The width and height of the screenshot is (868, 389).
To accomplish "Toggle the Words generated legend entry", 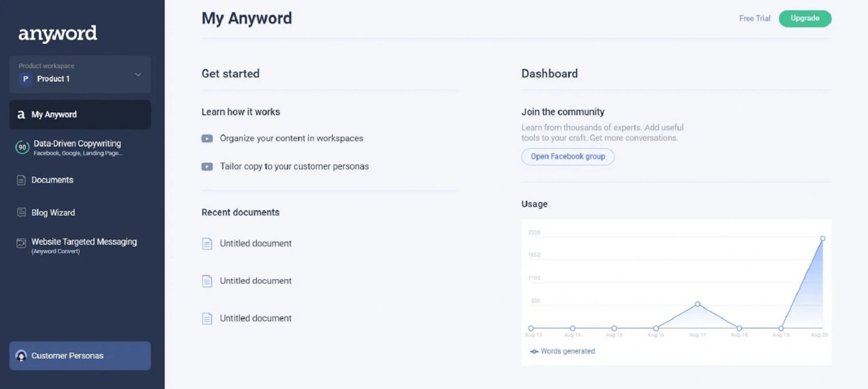I will tap(562, 351).
